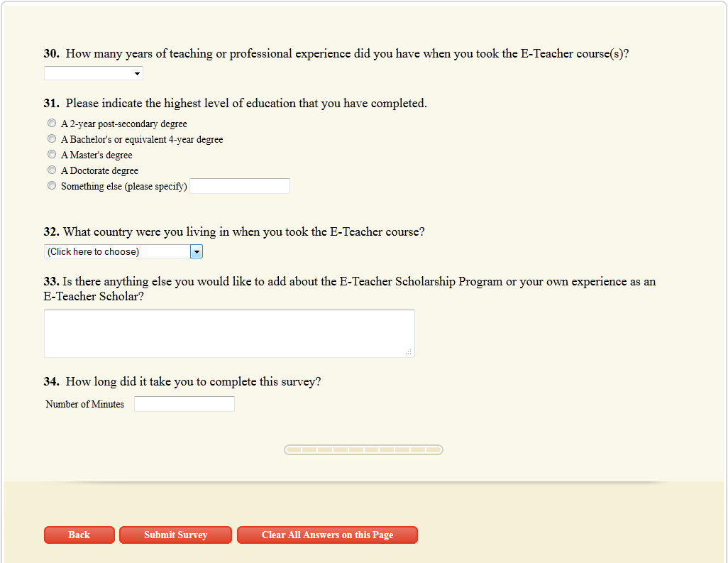Choose Bachelor's or equivalent 4-year degree

click(52, 139)
